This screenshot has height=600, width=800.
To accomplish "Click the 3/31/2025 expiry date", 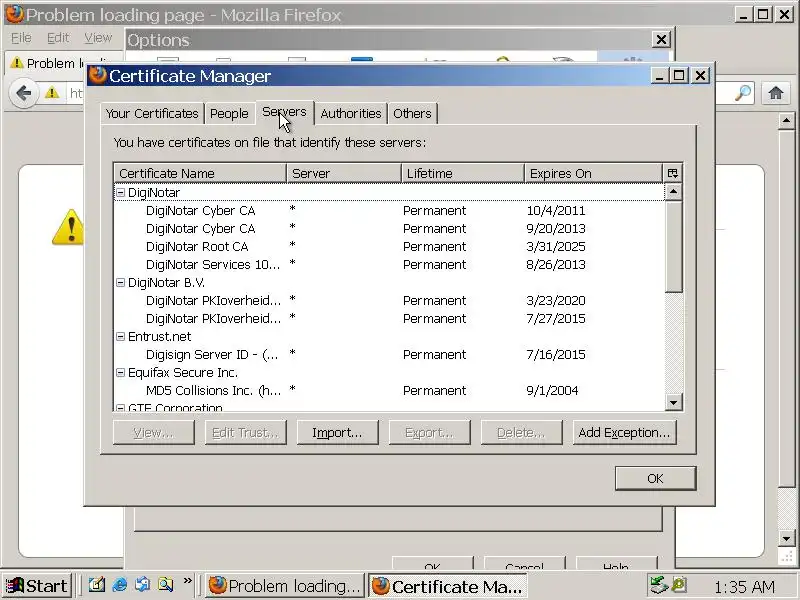I will click(556, 246).
